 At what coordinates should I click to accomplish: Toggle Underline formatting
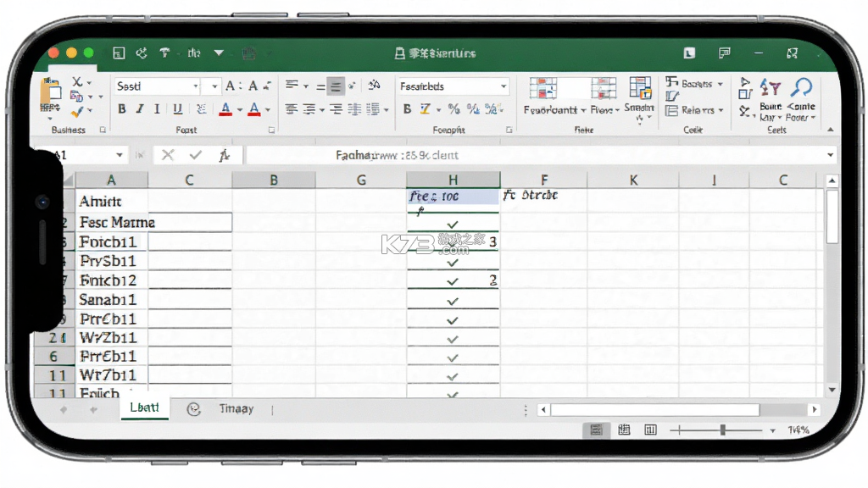[x=177, y=109]
